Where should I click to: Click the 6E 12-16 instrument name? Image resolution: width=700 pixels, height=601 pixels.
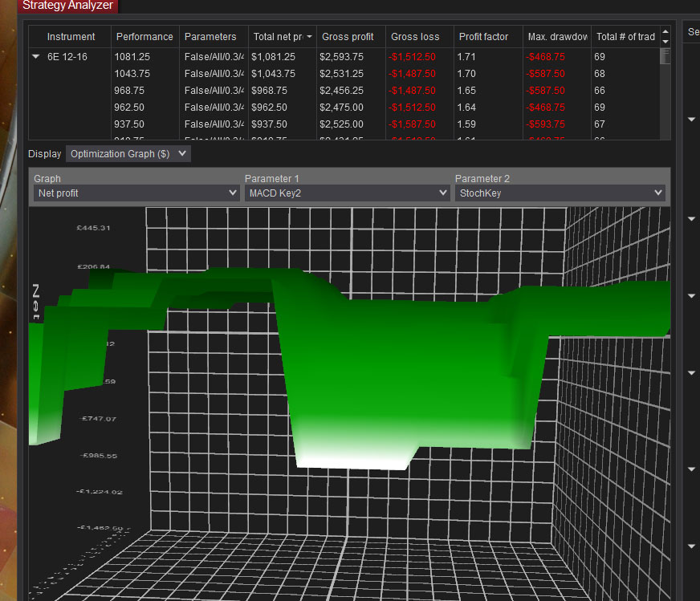67,57
